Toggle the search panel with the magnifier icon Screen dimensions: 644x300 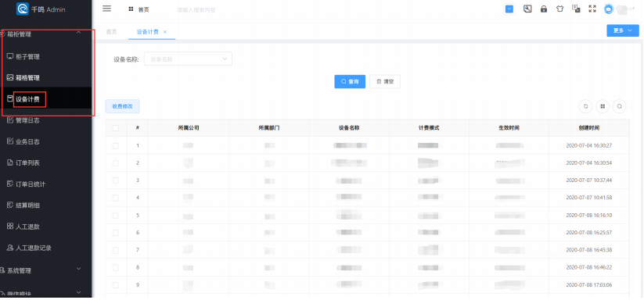pos(620,106)
